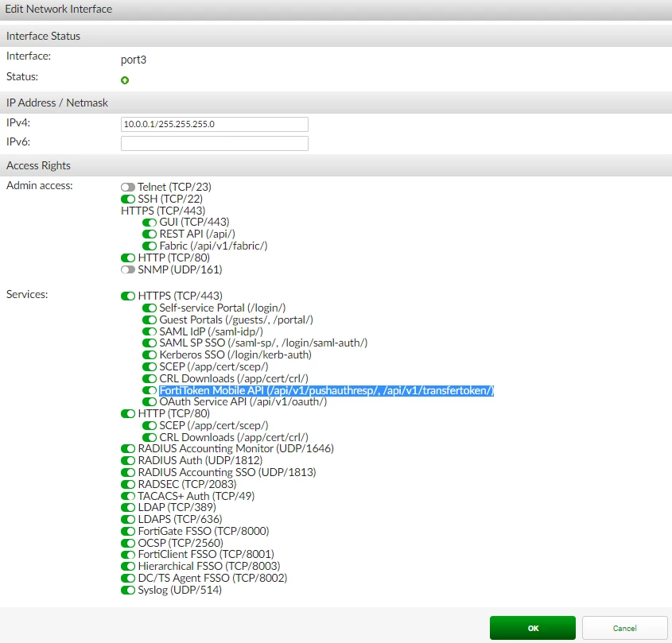The image size is (672, 643).
Task: Toggle CRL Downloads under HTTP services
Action: tap(150, 438)
